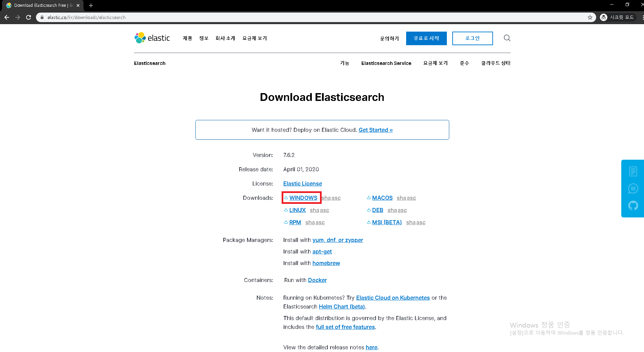644x352 pixels.
Task: Select 준수 in the sub navigation
Action: [465, 63]
